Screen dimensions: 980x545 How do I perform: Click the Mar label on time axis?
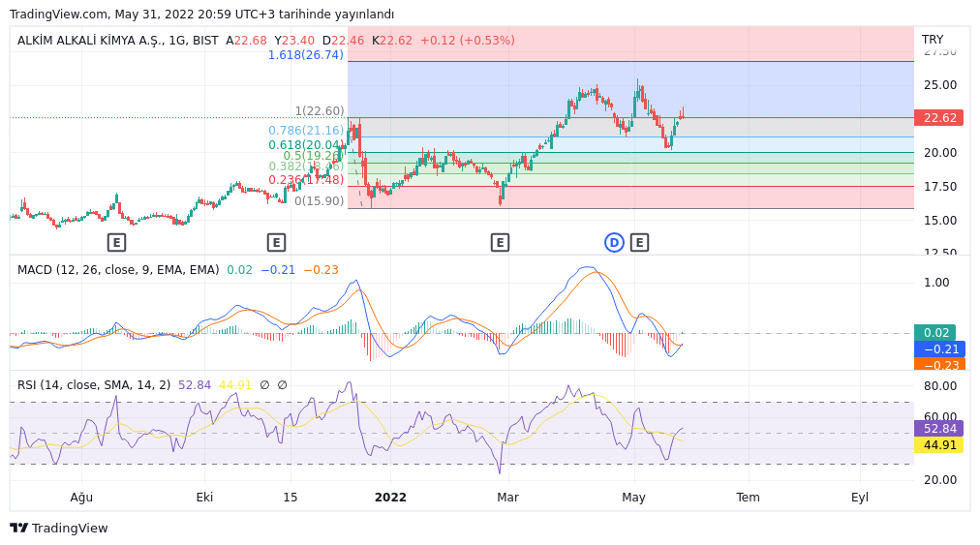tap(507, 498)
